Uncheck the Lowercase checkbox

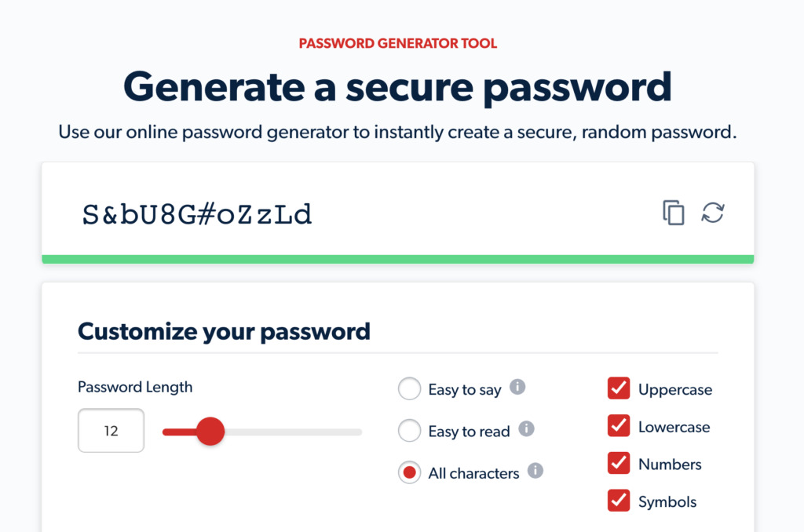pyautogui.click(x=619, y=425)
